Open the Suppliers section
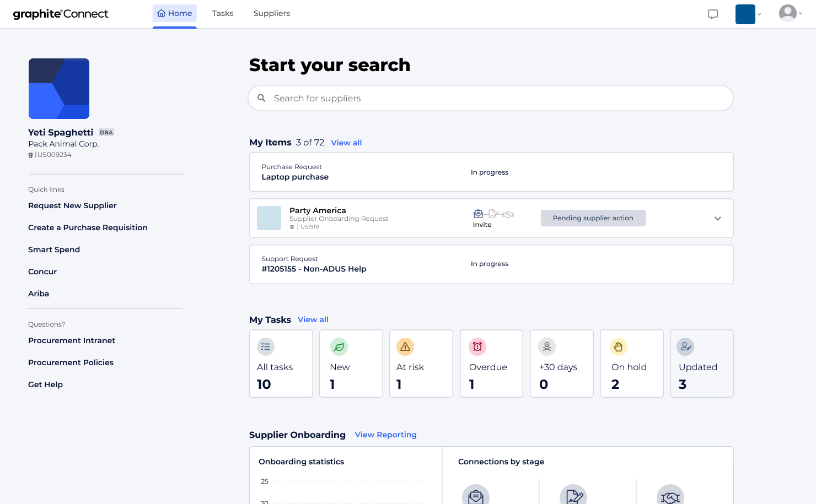 (x=271, y=13)
